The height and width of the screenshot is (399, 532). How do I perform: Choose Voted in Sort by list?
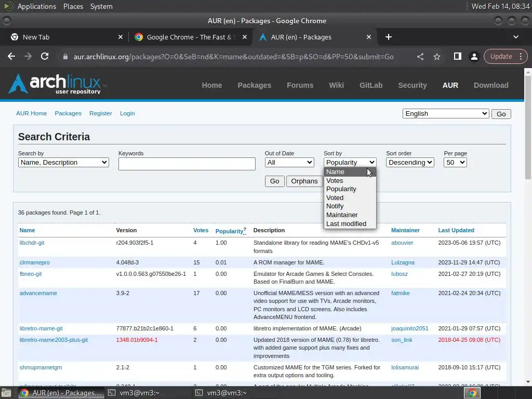pyautogui.click(x=350, y=198)
